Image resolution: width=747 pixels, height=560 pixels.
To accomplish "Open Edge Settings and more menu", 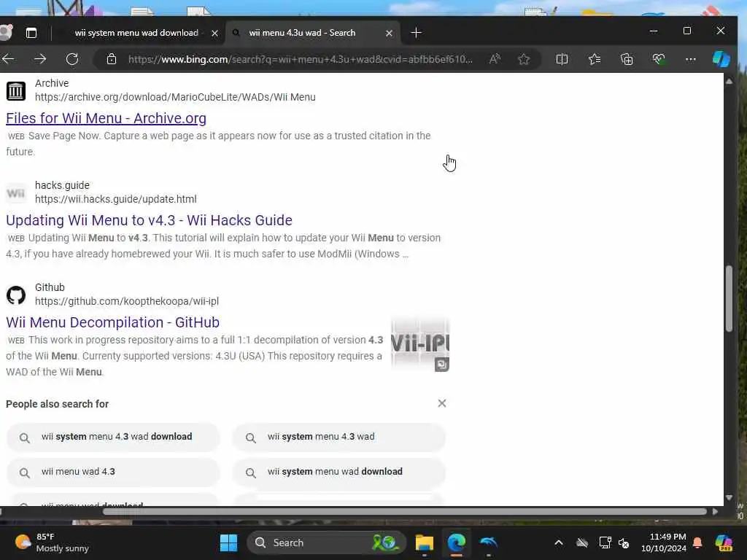I will (x=690, y=59).
